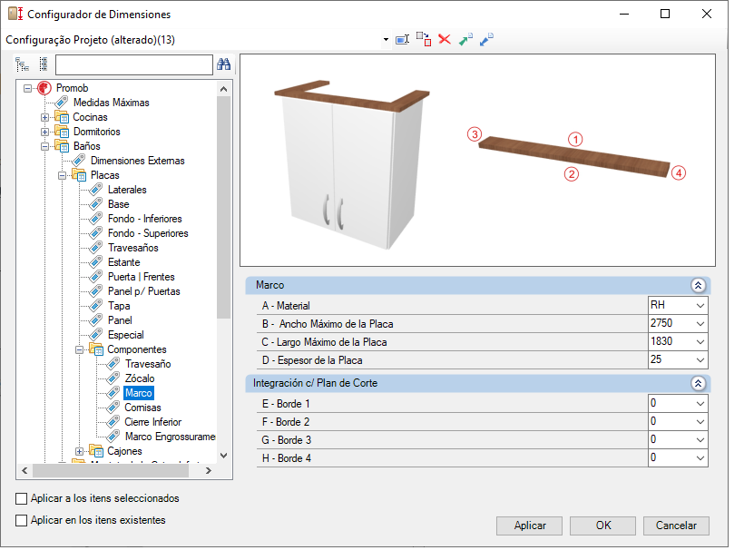Click the collapse all tree icon
This screenshot has height=560, width=754.
[x=44, y=64]
